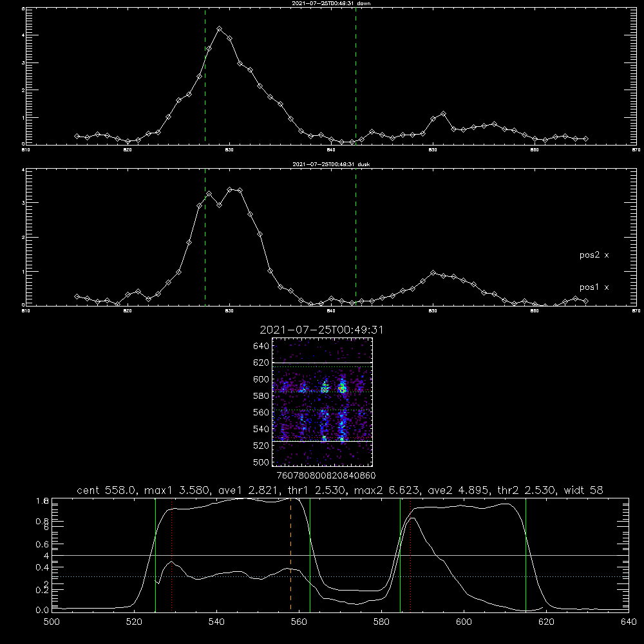Click the rightmost green vertical line in bottom plot
This screenshot has width=644, height=644.
[x=526, y=554]
